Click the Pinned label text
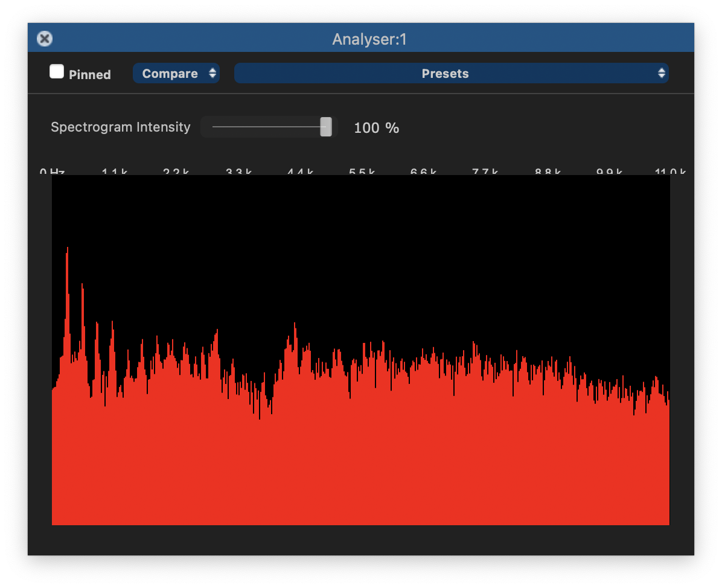 pyautogui.click(x=90, y=75)
